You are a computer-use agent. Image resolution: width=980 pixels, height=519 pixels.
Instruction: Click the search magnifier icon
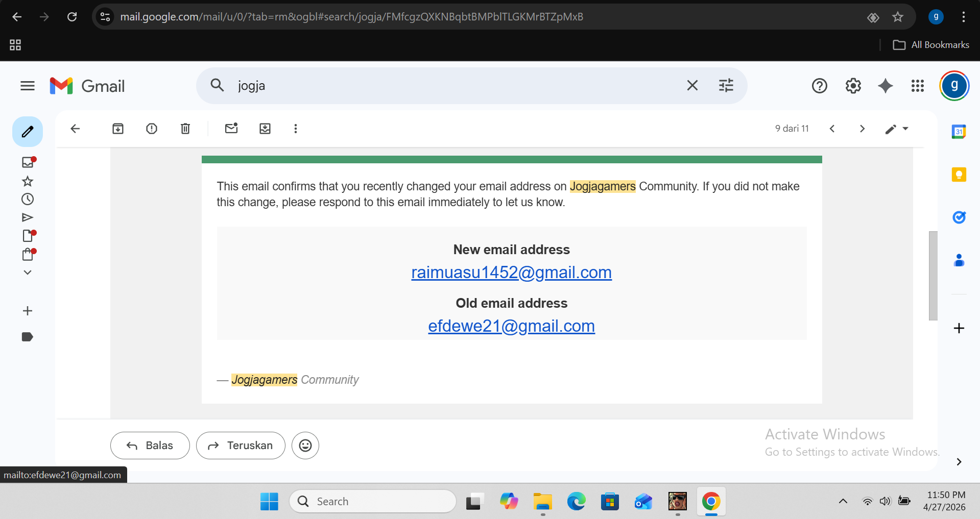(x=217, y=85)
